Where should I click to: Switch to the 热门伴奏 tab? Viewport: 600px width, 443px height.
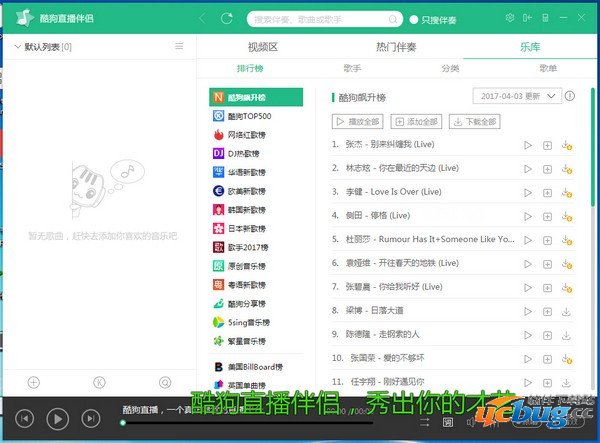pos(397,46)
